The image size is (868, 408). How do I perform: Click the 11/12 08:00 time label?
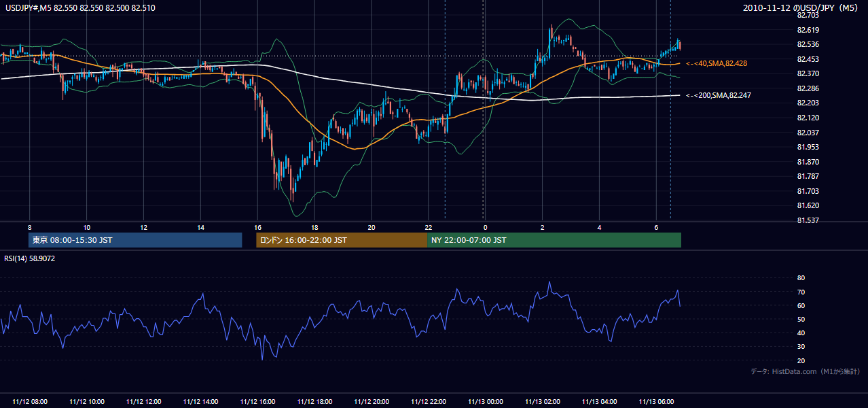[x=30, y=402]
